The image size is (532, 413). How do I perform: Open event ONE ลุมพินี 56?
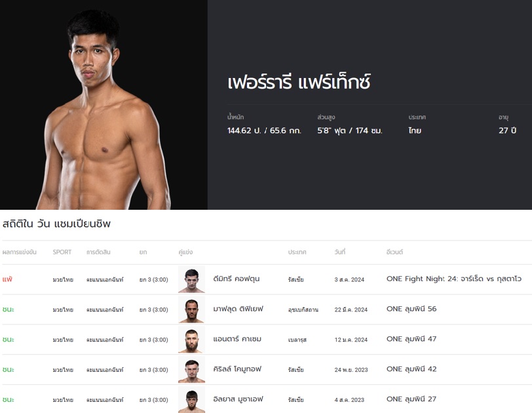tap(411, 309)
